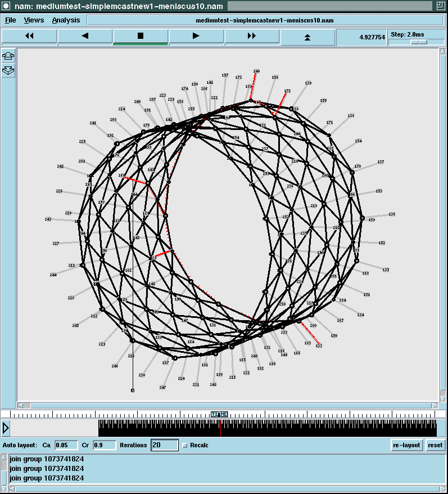This screenshot has height=494, width=448.
Task: Expand the Analysis menu
Action: click(x=66, y=20)
